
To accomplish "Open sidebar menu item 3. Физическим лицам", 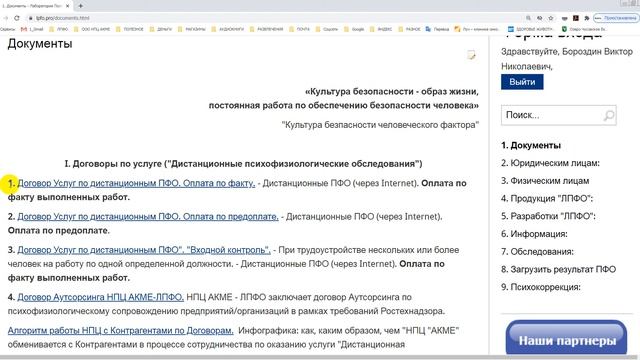I will point(545,180).
